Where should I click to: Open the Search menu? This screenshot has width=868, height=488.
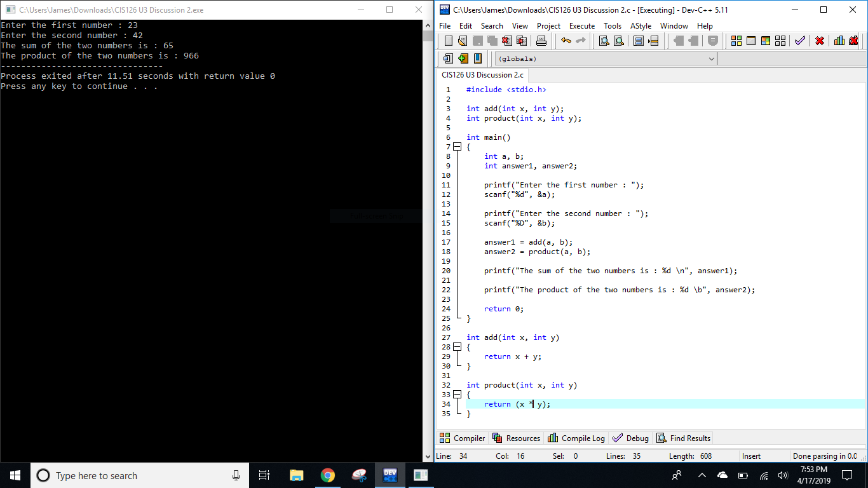click(492, 26)
